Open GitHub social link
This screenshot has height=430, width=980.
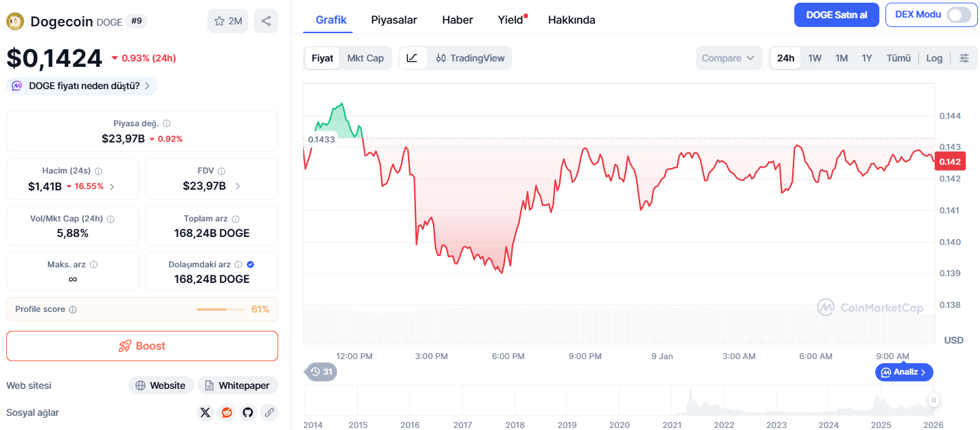click(x=248, y=412)
